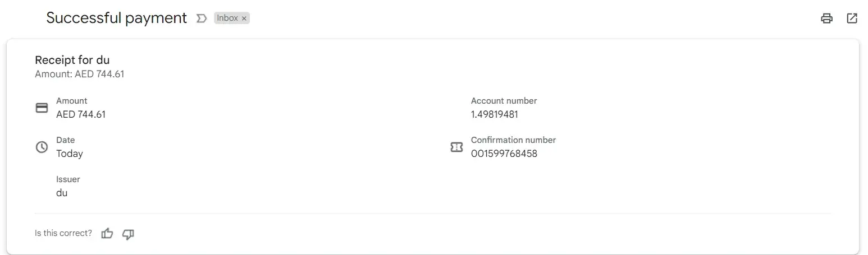Click the confirmation number ticket icon

(x=456, y=147)
